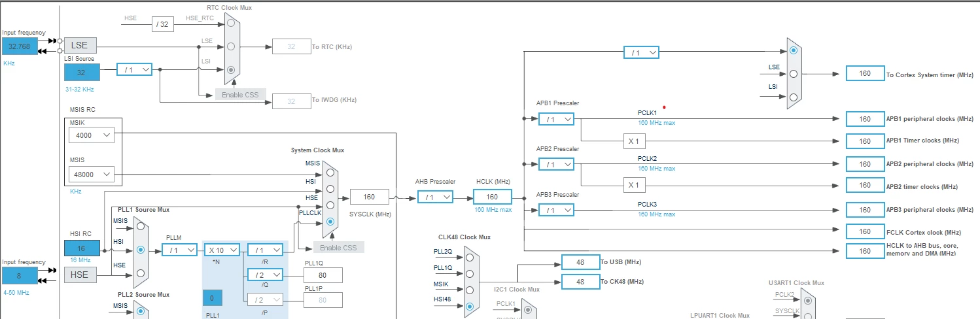Click Enable CSS under System Clock Mux
The width and height of the screenshot is (980, 319).
click(339, 248)
